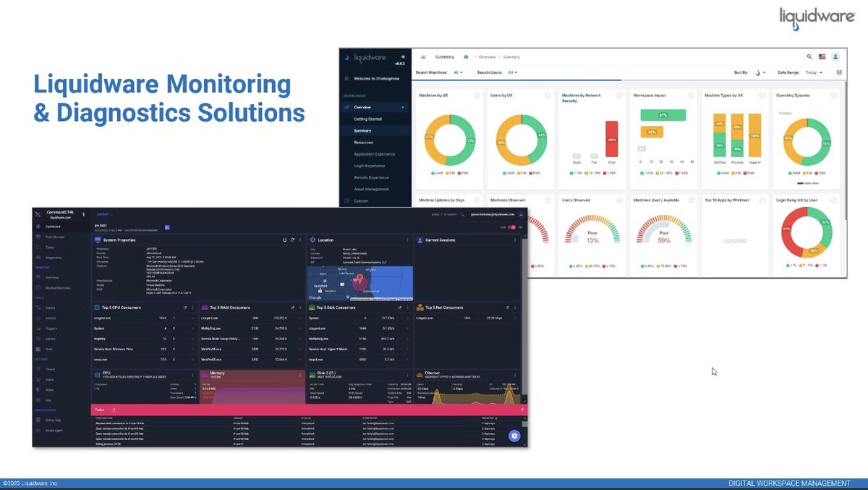Image resolution: width=868 pixels, height=490 pixels.
Task: Open Remote Experience in Stratusphere sidebar
Action: click(x=371, y=177)
